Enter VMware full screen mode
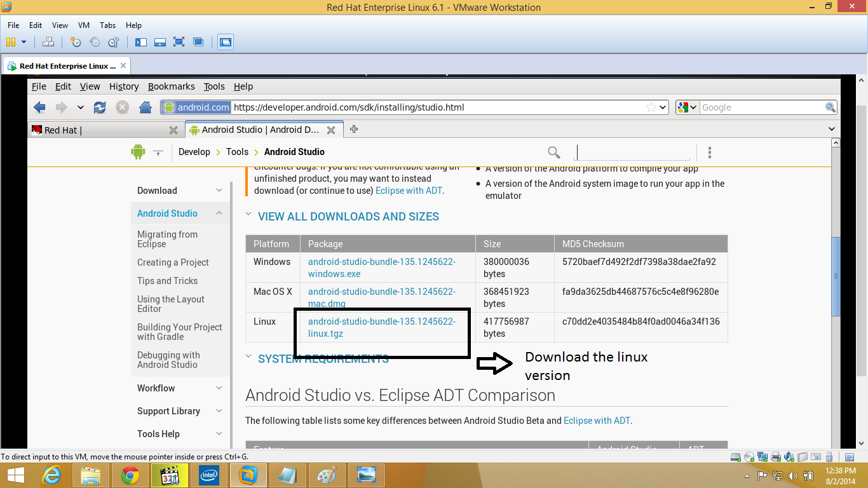 click(179, 42)
